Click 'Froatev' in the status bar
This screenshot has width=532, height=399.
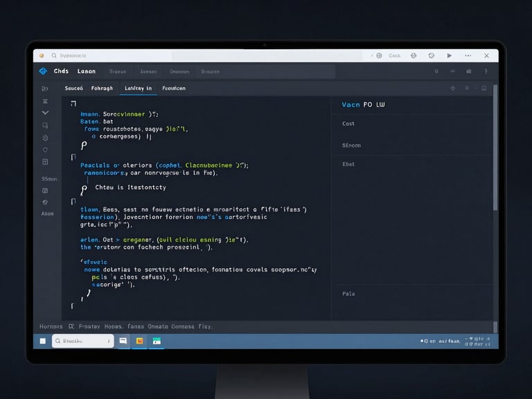coord(89,326)
